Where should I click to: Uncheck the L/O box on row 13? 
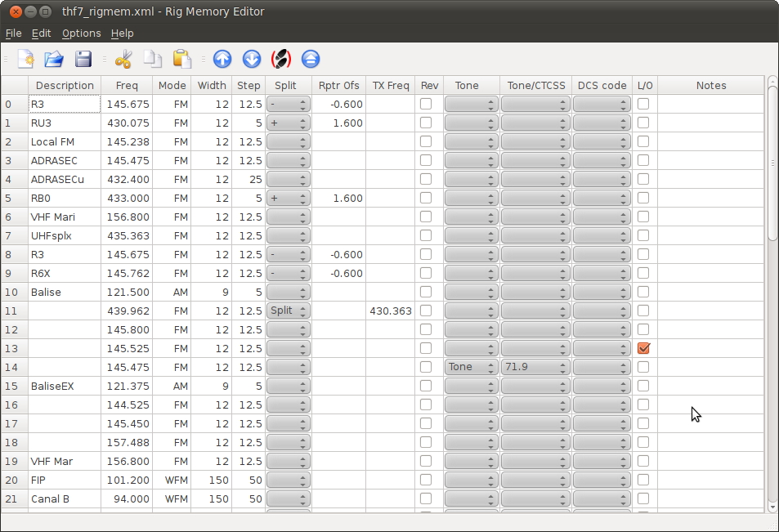pos(642,347)
